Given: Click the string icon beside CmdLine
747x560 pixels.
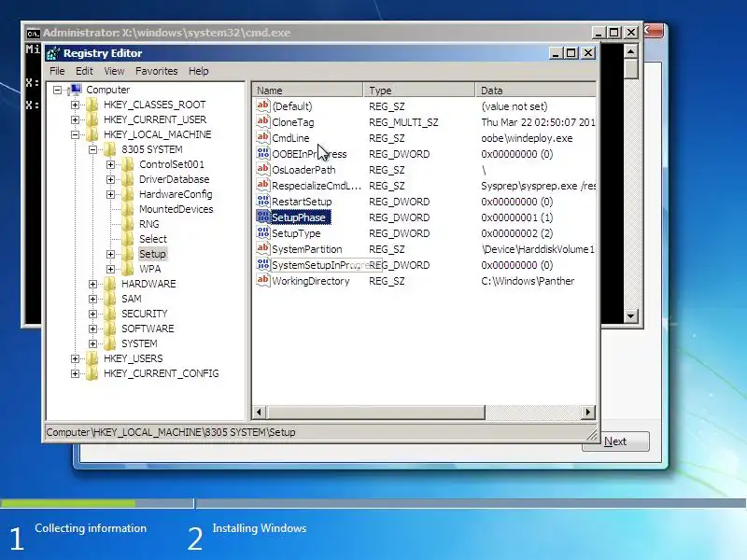Looking at the screenshot, I should point(263,137).
